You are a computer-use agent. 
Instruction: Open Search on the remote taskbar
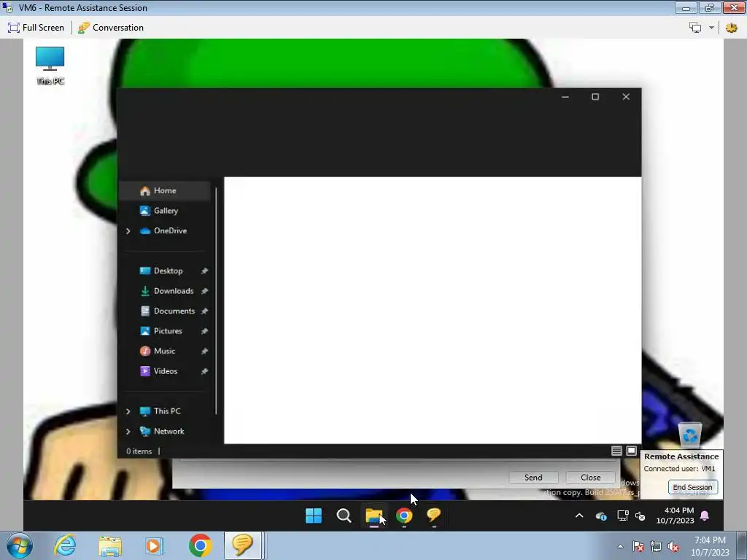point(344,516)
